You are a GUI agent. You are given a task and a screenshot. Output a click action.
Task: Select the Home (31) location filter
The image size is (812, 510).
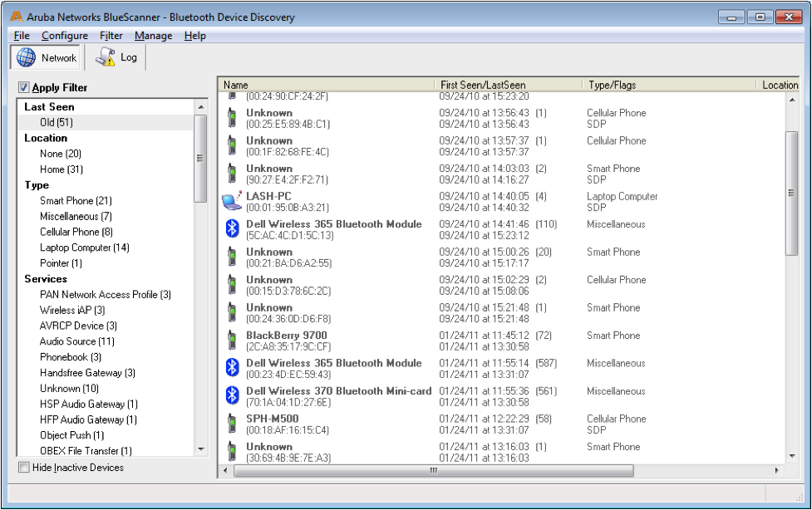point(62,169)
